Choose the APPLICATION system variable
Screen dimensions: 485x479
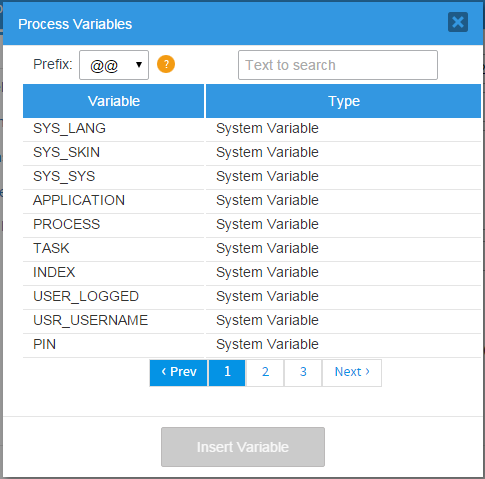[x=252, y=201]
